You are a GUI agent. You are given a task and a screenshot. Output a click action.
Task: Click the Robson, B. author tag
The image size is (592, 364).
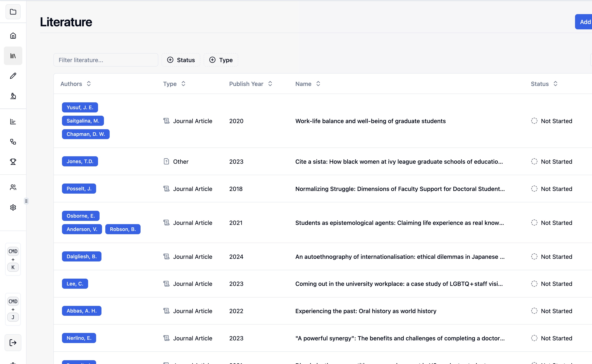tap(123, 229)
